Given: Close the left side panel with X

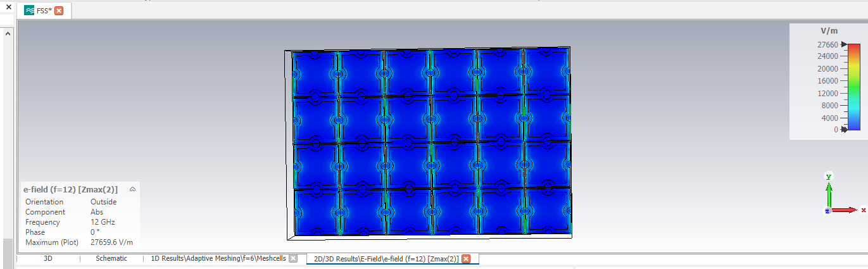Looking at the screenshot, I should pos(8,6).
